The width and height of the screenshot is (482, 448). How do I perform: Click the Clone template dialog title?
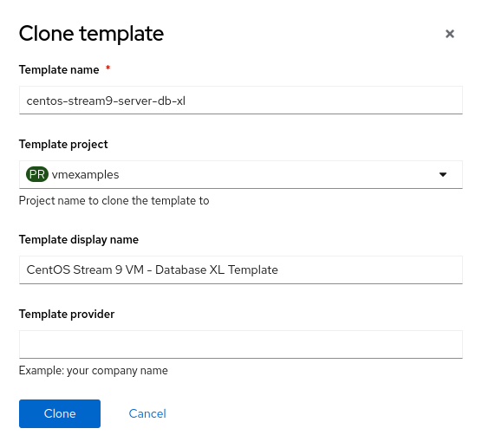tap(91, 34)
